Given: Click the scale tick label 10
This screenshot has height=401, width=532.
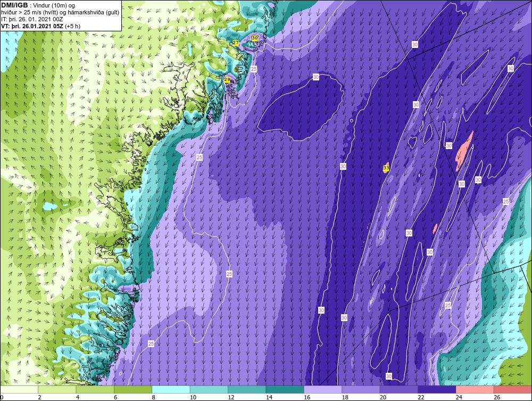Looking at the screenshot, I should [193, 397].
